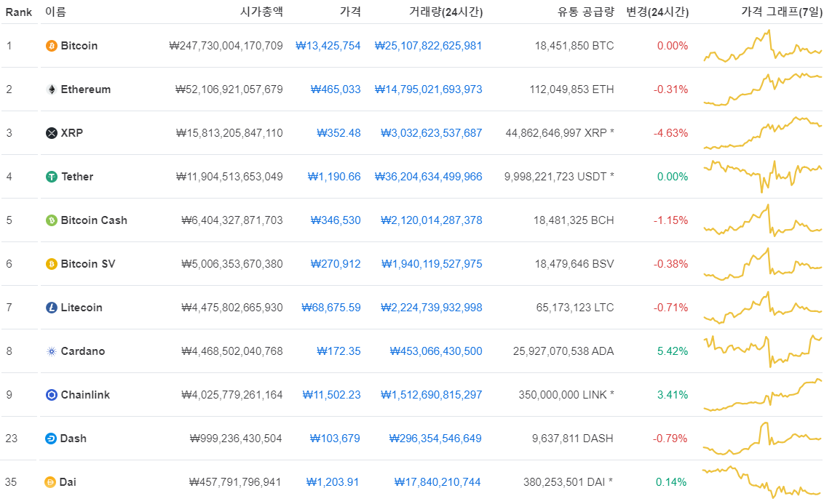Open Bitcoin volume ₩25,107,822,625,981
The image size is (824, 504).
(x=428, y=46)
